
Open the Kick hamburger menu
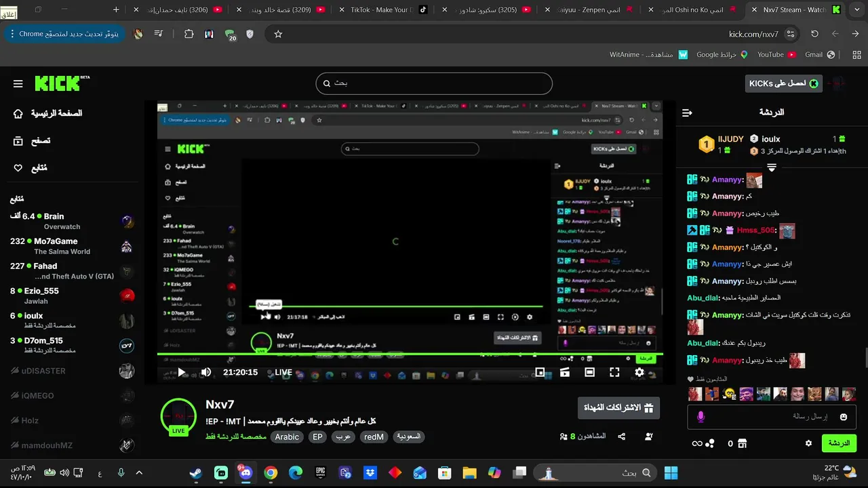click(18, 84)
